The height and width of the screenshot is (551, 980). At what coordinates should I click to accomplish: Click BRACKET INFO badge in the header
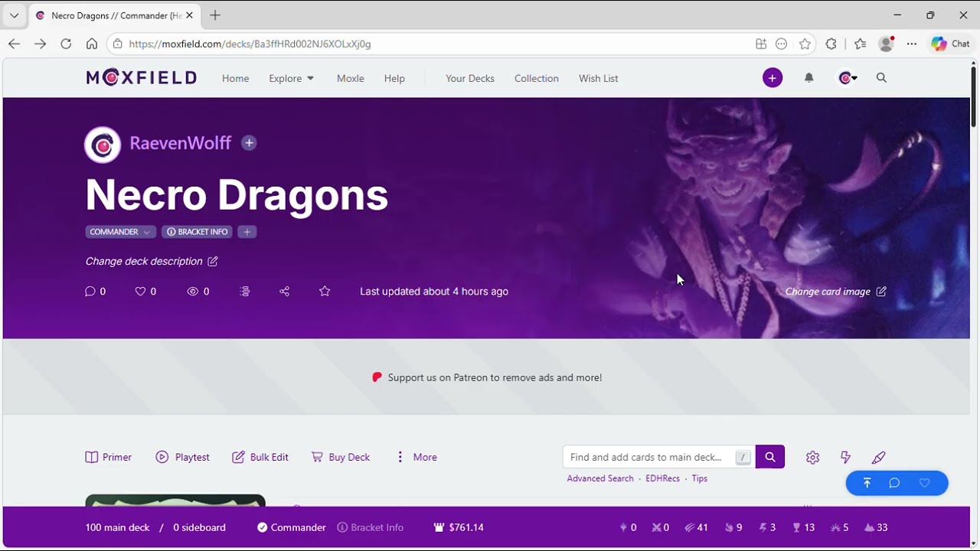(x=197, y=232)
